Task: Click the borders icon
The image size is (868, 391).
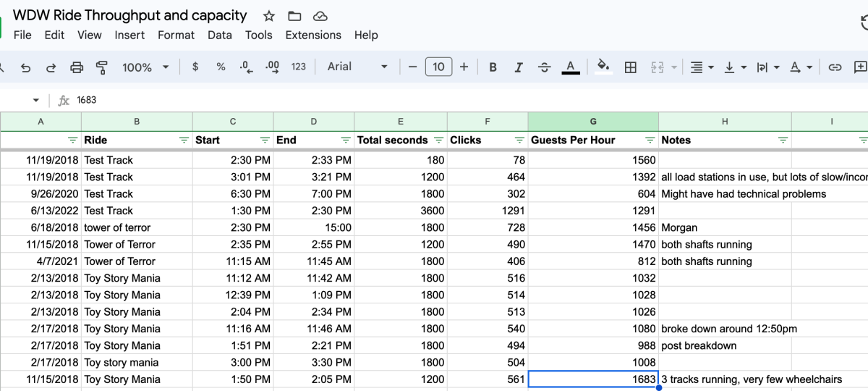Action: (630, 67)
